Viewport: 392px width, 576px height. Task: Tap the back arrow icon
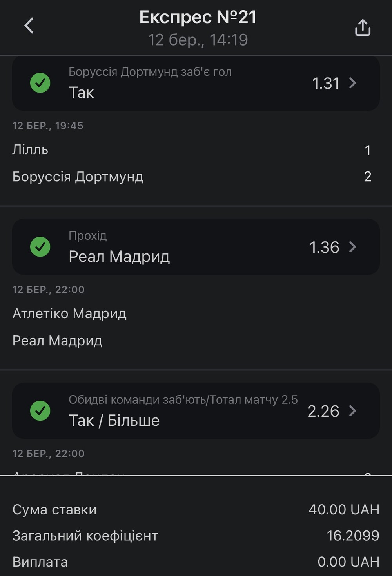29,26
